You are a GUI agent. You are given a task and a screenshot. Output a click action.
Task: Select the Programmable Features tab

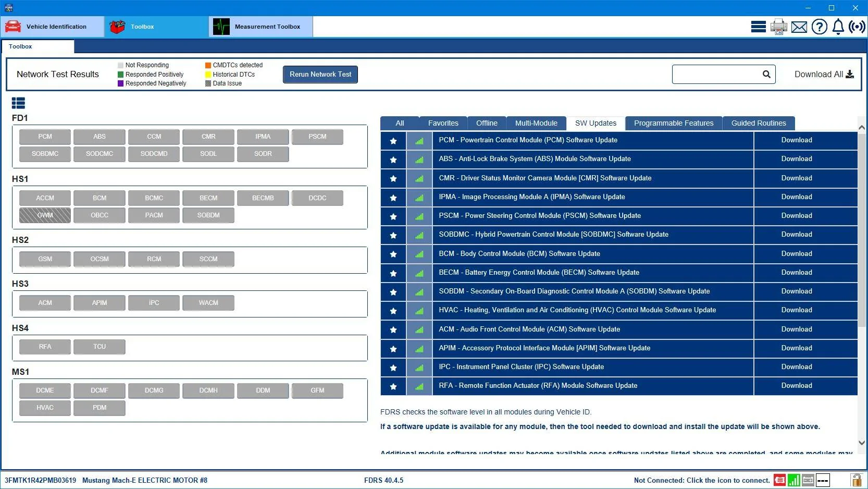674,123
